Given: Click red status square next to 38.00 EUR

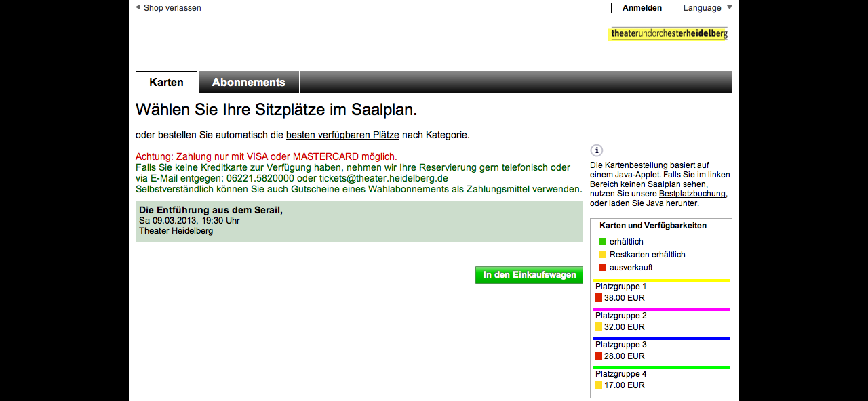Looking at the screenshot, I should (x=599, y=298).
